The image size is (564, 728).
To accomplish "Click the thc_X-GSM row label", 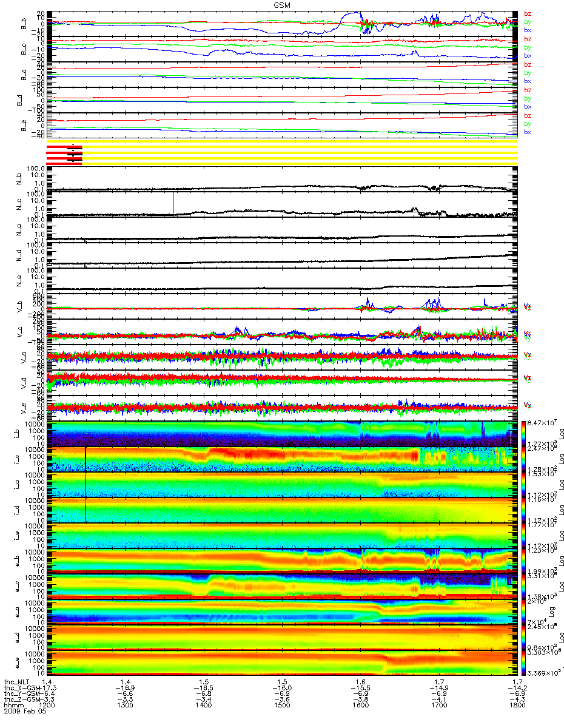I will tap(21, 689).
